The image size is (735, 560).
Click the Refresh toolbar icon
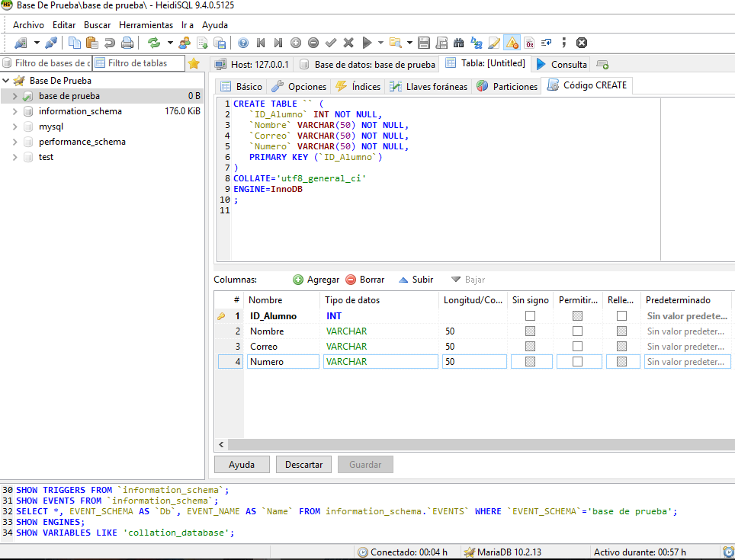154,43
